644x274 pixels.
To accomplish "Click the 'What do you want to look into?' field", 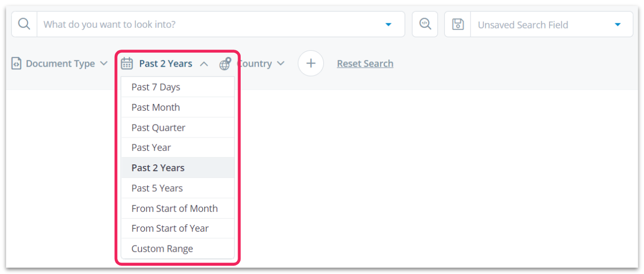I will (x=207, y=24).
